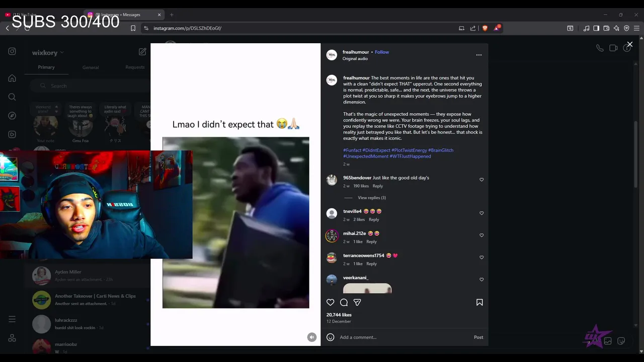Like mihai.212e's comment
The image size is (644, 362).
tap(481, 235)
